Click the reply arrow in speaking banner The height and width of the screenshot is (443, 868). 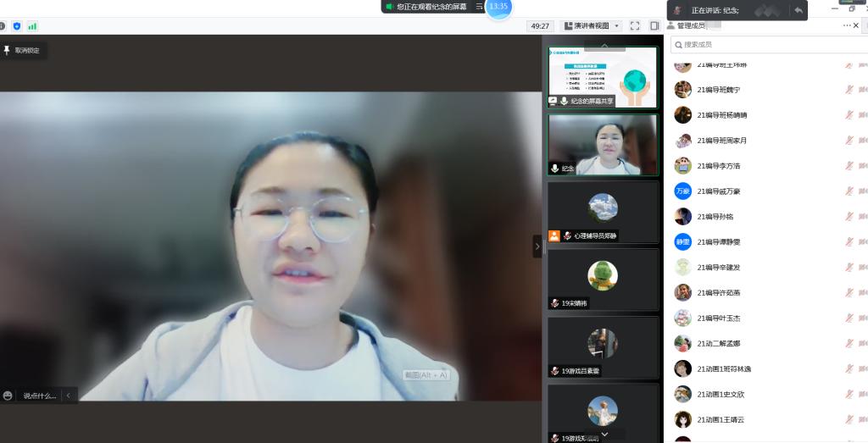798,10
